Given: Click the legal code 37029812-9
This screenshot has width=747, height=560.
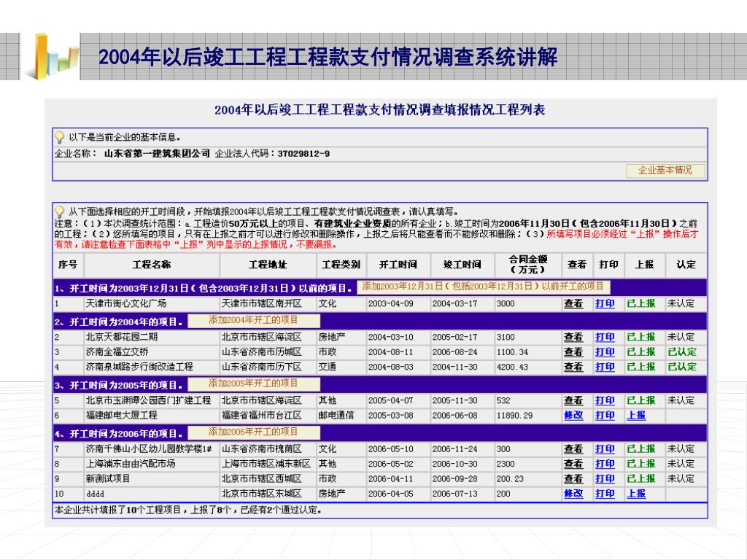Looking at the screenshot, I should point(303,153).
